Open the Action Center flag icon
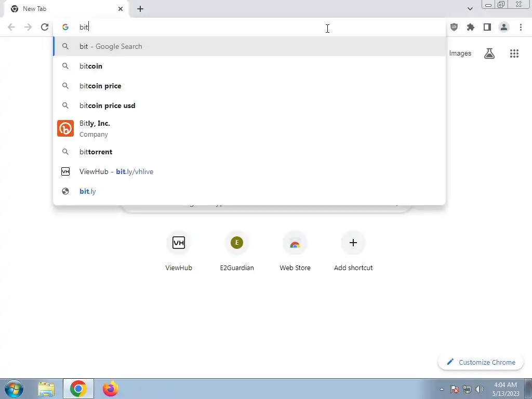 click(455, 389)
